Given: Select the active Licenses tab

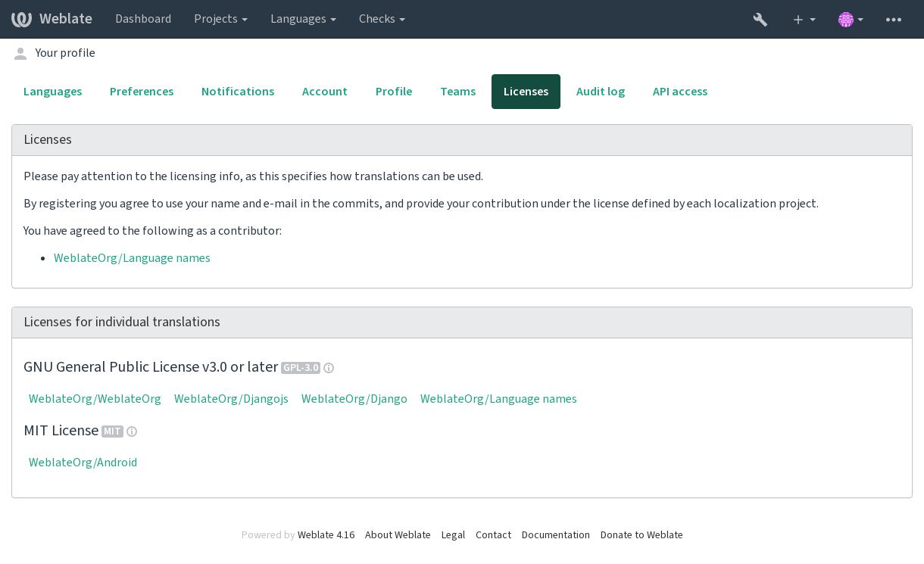Looking at the screenshot, I should pyautogui.click(x=526, y=92).
